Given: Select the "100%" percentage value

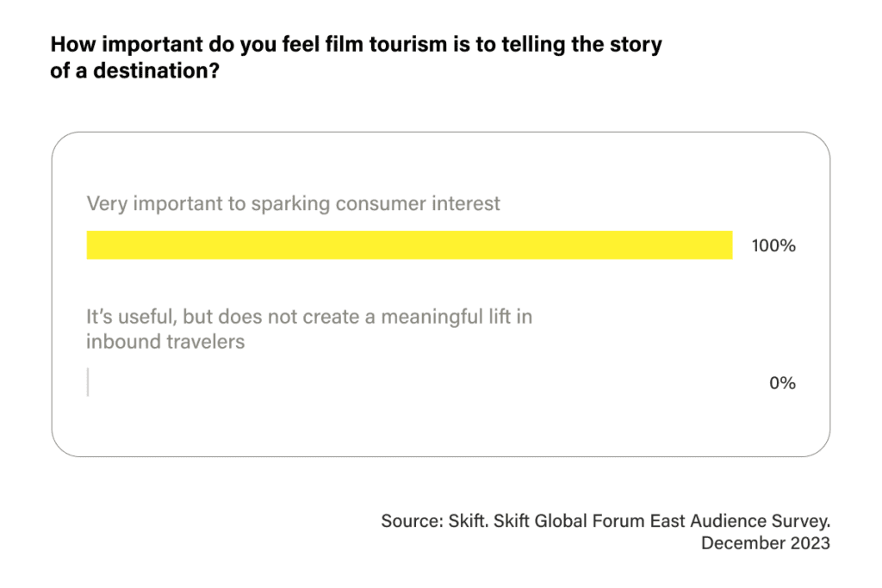Looking at the screenshot, I should point(773,245).
